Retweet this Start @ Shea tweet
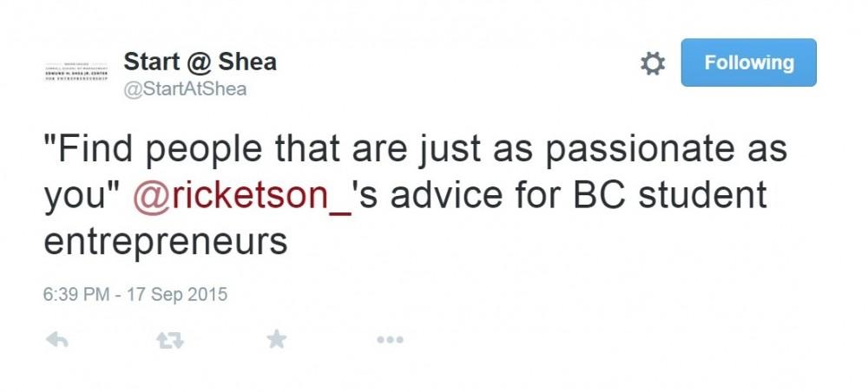The width and height of the screenshot is (868, 392). [x=170, y=340]
